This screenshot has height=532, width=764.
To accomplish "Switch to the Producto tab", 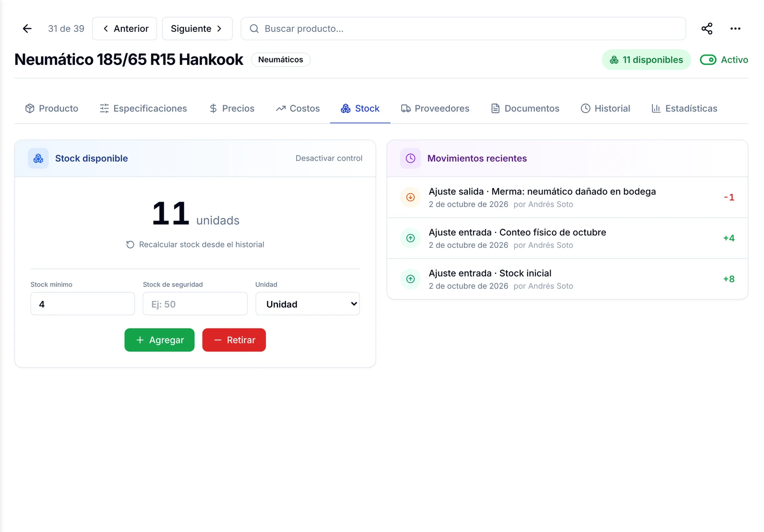I will click(52, 108).
